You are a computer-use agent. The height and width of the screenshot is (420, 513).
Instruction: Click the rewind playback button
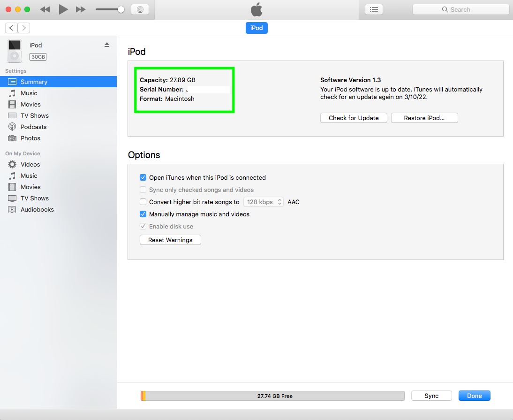tap(45, 9)
